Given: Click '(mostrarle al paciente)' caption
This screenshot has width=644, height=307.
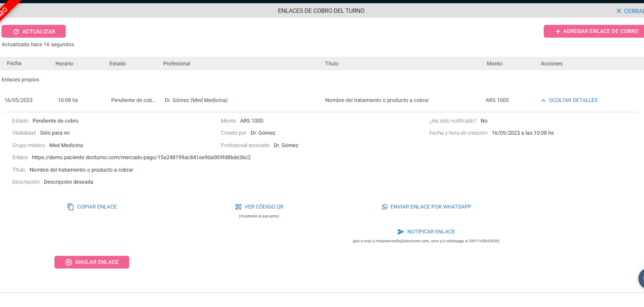Looking at the screenshot, I should pyautogui.click(x=259, y=216).
